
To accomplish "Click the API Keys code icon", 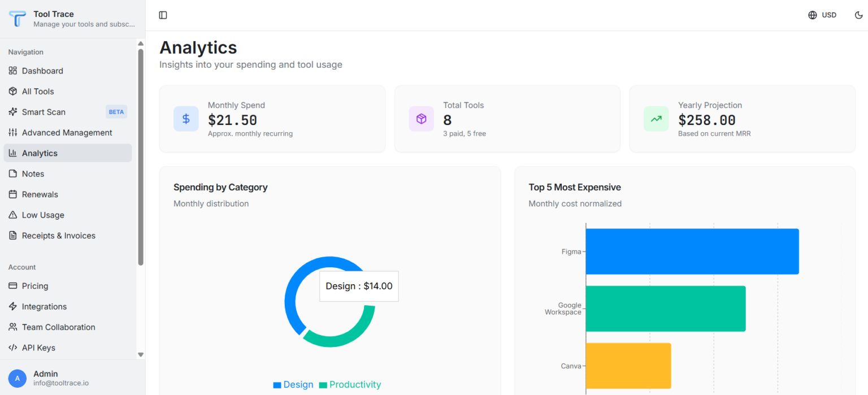I will 13,348.
